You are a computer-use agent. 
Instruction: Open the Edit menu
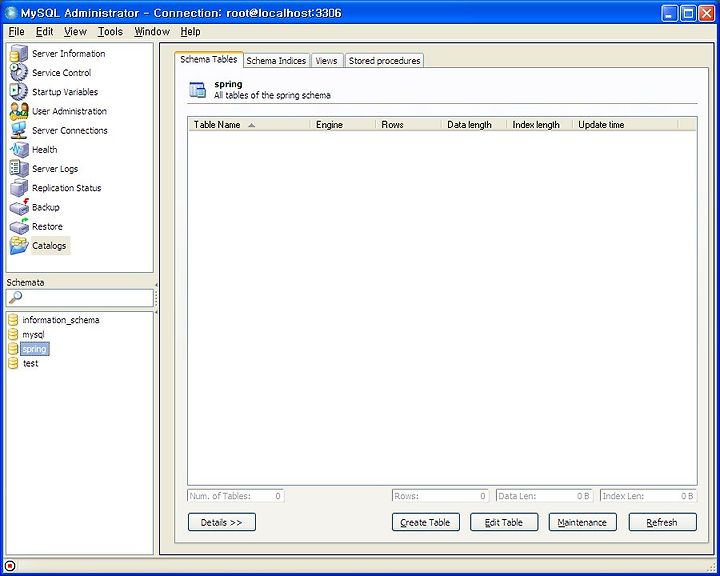coord(45,32)
